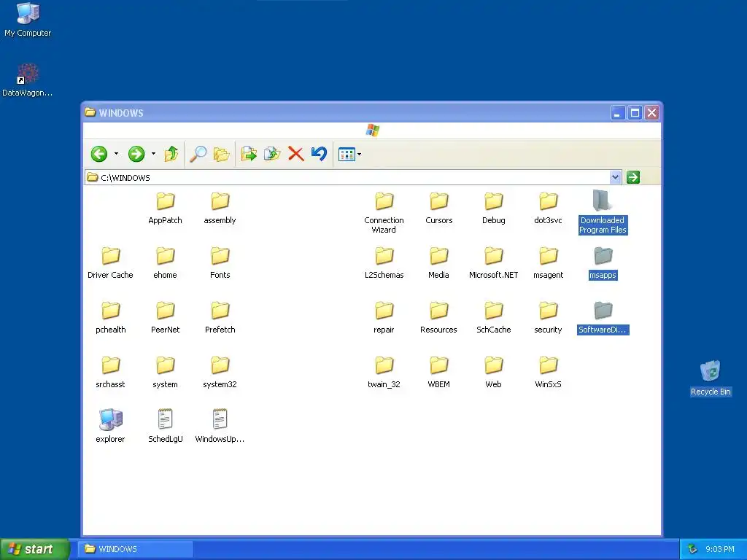
Task: Select the WinSxS folder
Action: point(549,373)
